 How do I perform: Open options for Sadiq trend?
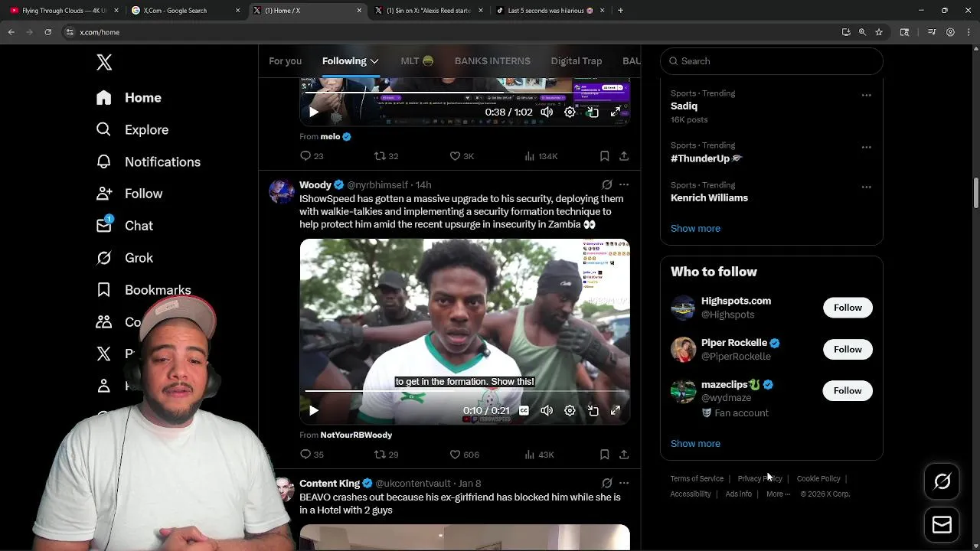pyautogui.click(x=866, y=95)
